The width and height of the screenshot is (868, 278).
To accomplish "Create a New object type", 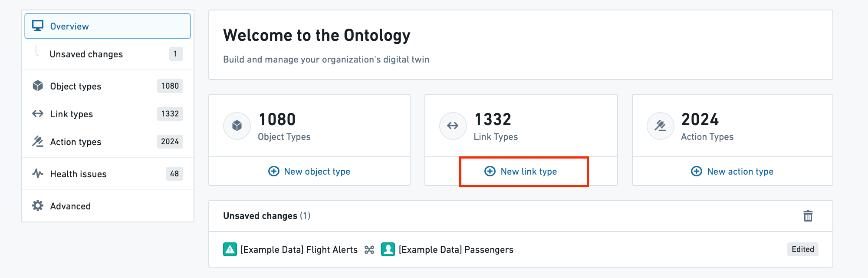I will [309, 172].
